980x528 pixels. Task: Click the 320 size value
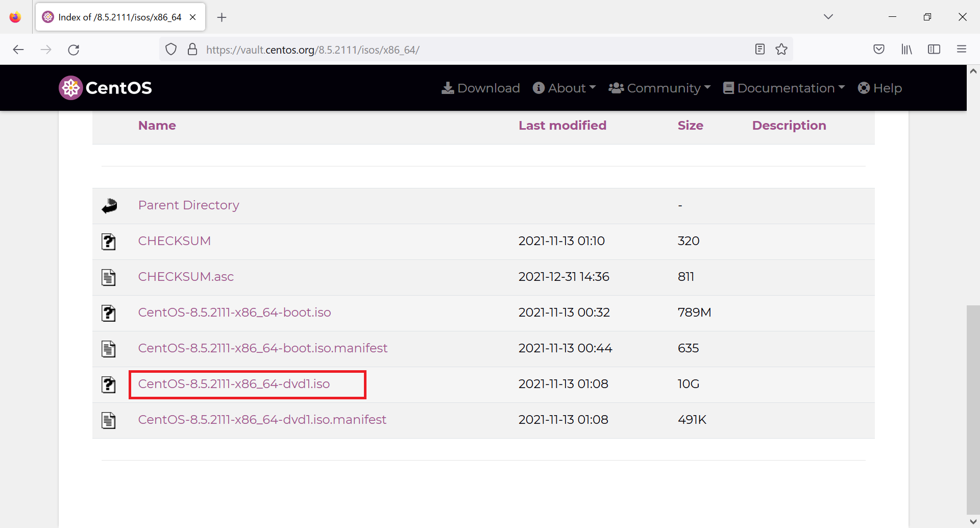tap(689, 241)
